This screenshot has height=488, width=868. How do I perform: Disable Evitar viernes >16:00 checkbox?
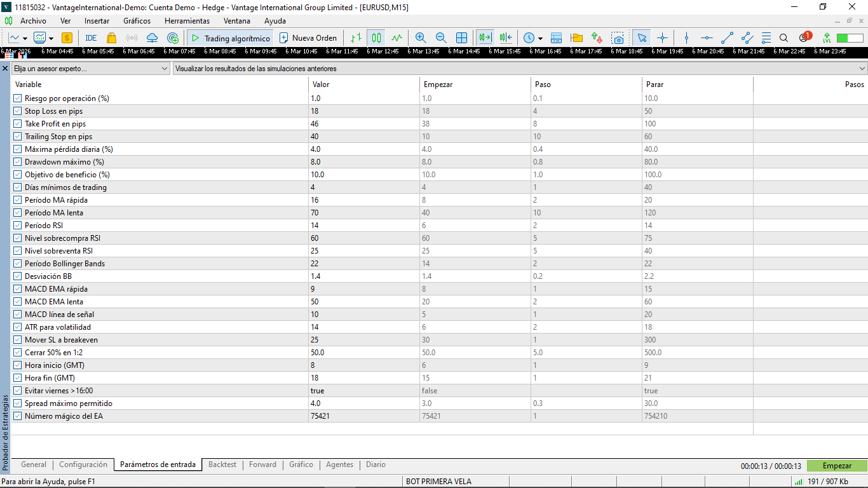(x=18, y=391)
